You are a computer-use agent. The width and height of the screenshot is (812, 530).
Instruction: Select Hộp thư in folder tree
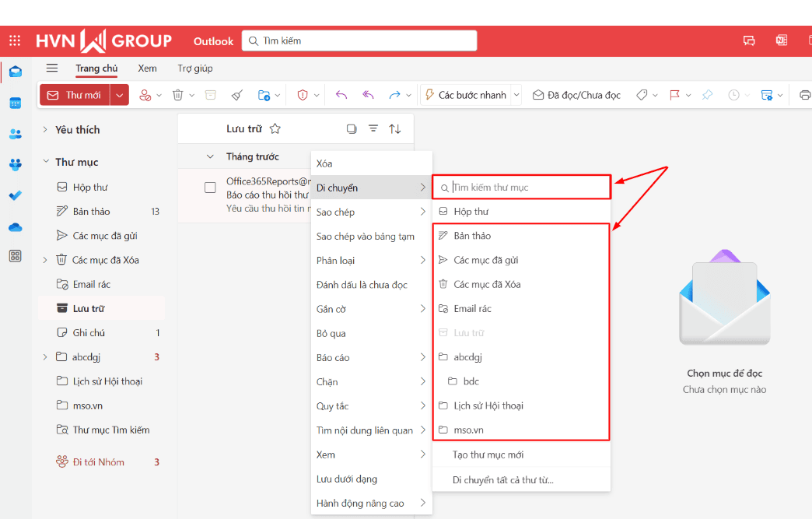pyautogui.click(x=101, y=187)
